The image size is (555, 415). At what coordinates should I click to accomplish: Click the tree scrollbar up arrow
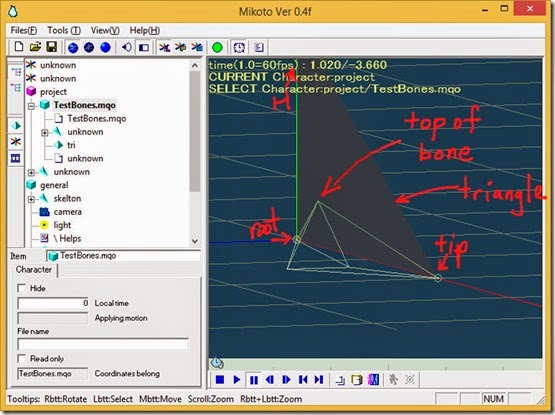tap(195, 66)
